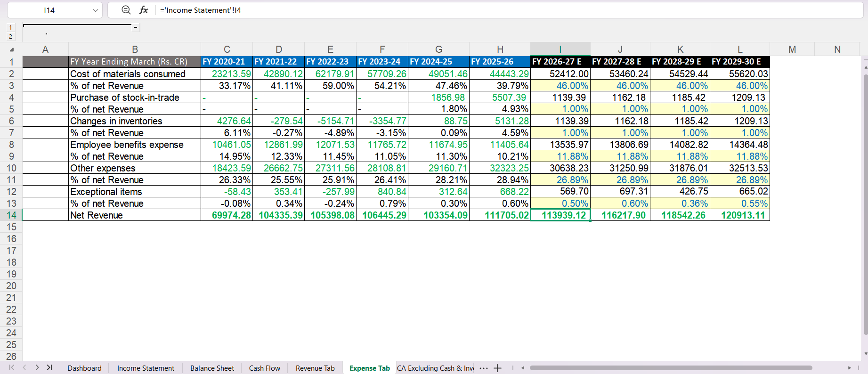
Task: Click the zoom magnifier icon in formula bar
Action: [x=126, y=10]
